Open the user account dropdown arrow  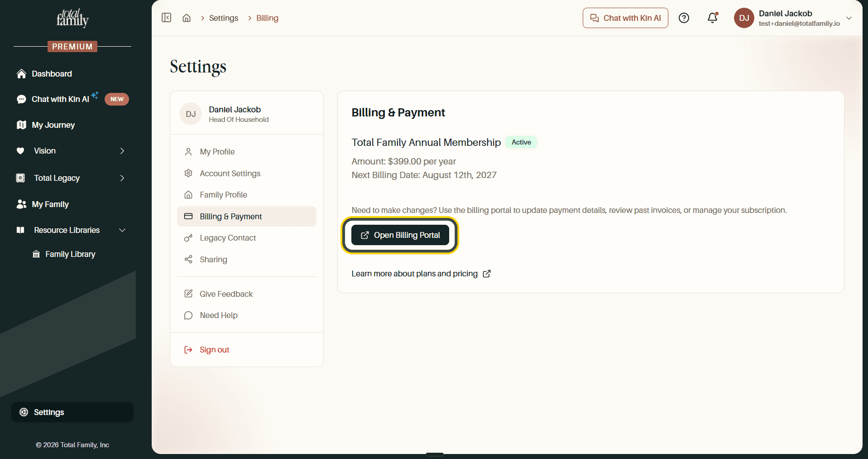point(849,18)
